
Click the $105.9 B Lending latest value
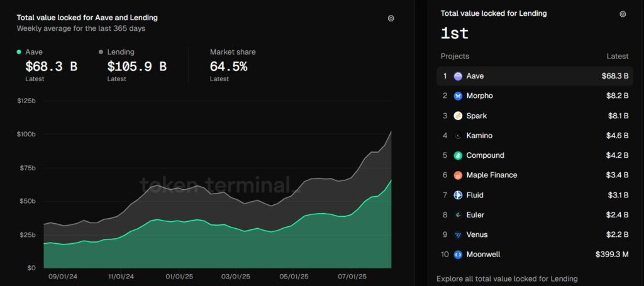pos(136,66)
